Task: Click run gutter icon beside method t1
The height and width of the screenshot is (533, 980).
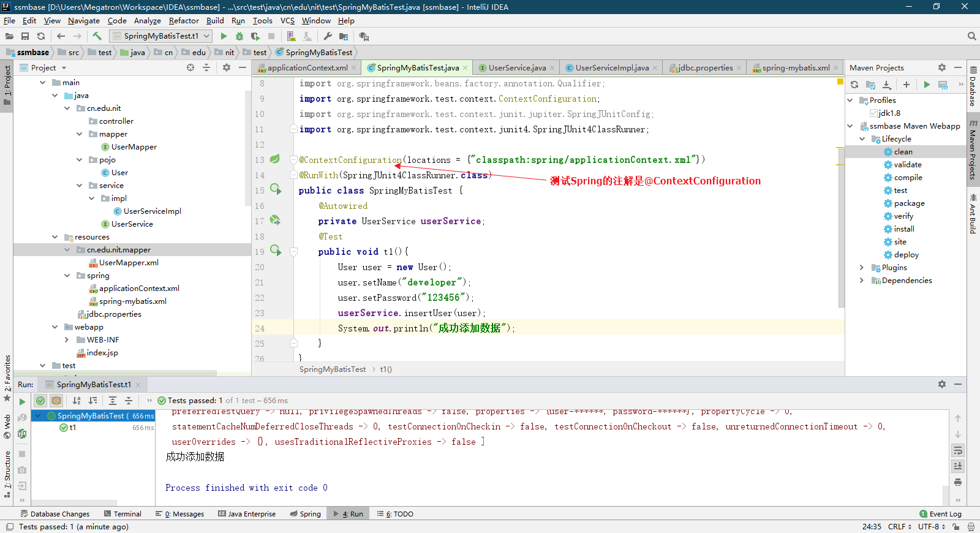Action: pyautogui.click(x=276, y=251)
